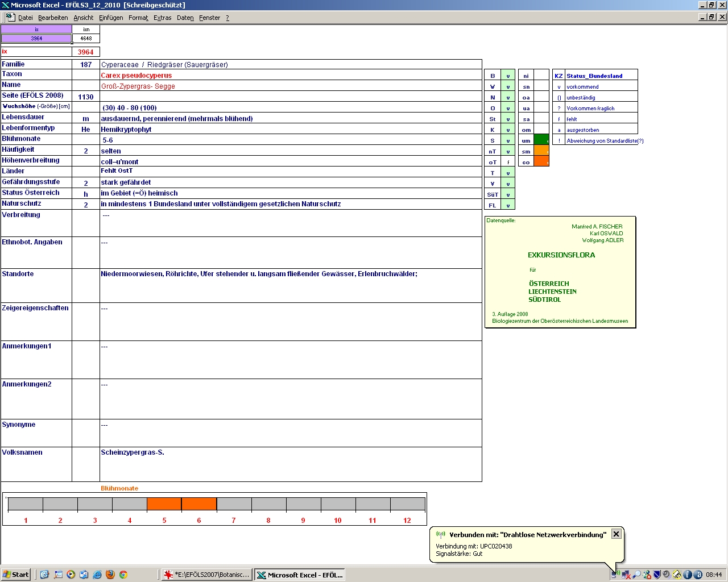Open the Extras menu
The height and width of the screenshot is (582, 728).
tap(163, 18)
